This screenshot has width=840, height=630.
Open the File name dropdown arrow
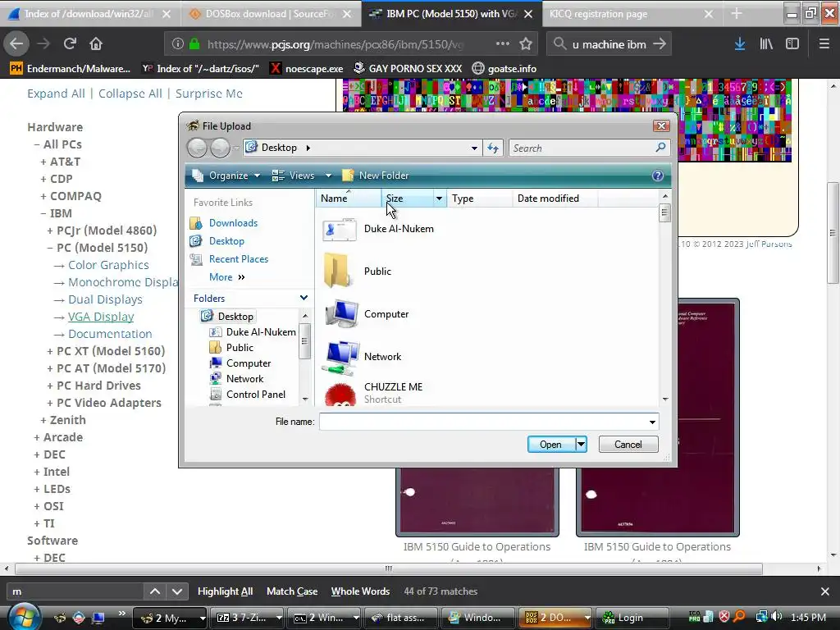[x=652, y=422]
